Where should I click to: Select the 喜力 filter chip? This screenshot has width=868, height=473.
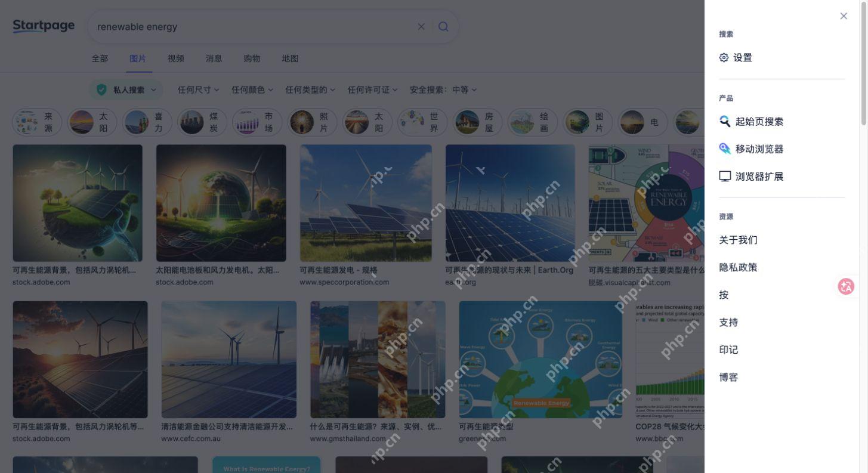pos(147,122)
